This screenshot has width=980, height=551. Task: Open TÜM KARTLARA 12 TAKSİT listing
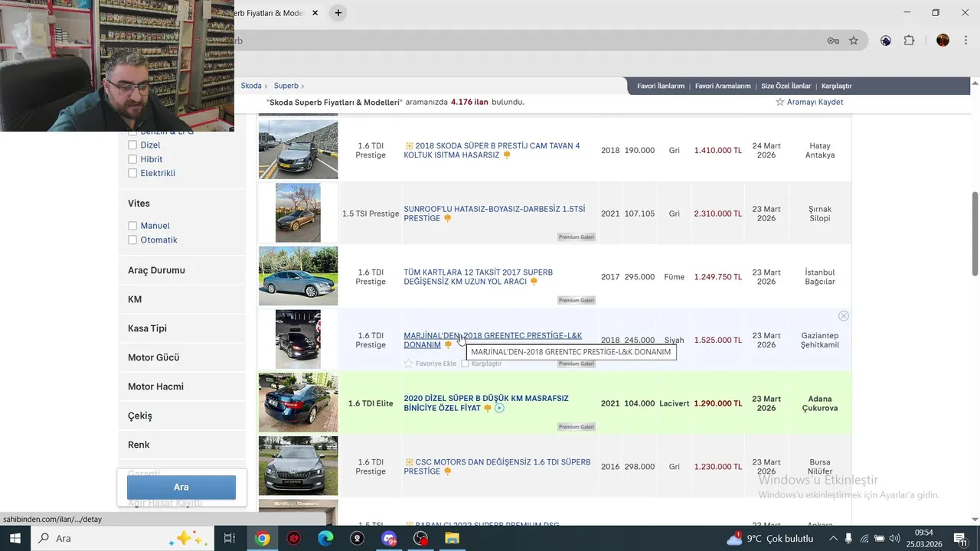pyautogui.click(x=479, y=277)
